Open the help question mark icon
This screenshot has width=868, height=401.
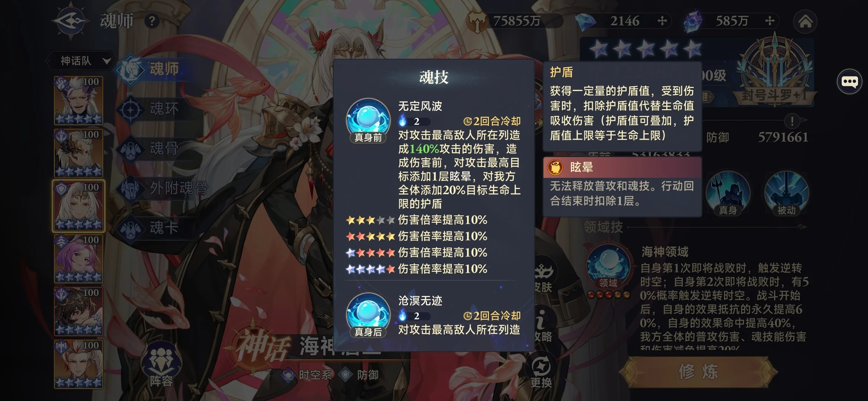pos(152,22)
